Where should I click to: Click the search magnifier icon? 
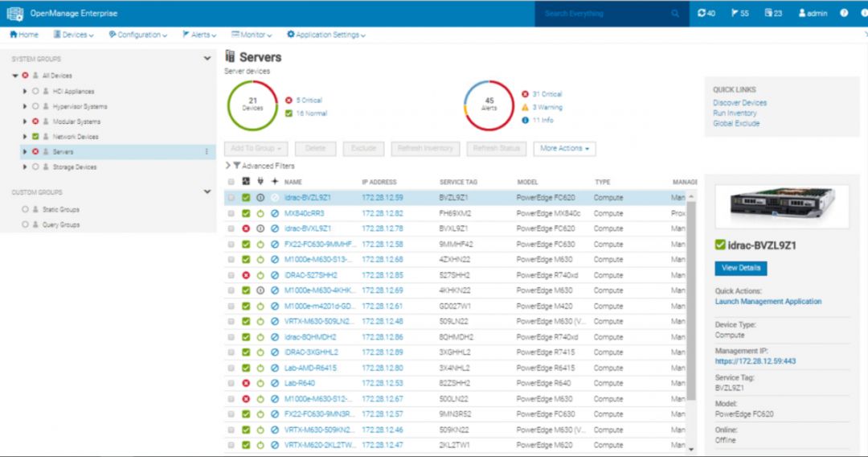coord(675,14)
